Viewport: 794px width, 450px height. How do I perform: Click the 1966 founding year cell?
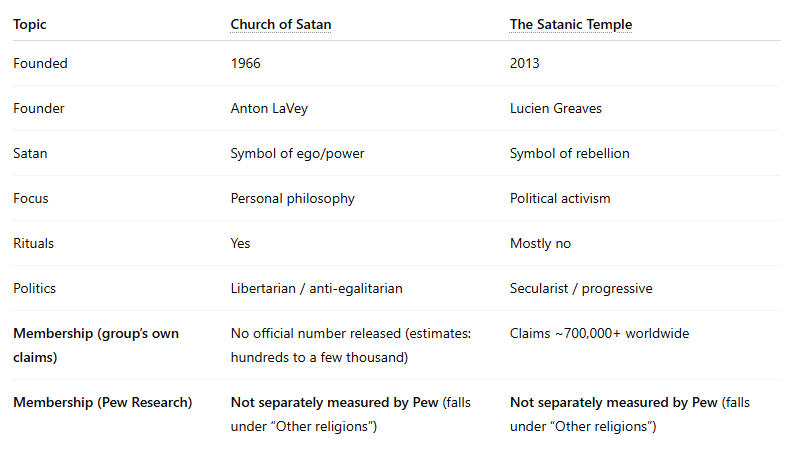pyautogui.click(x=246, y=63)
